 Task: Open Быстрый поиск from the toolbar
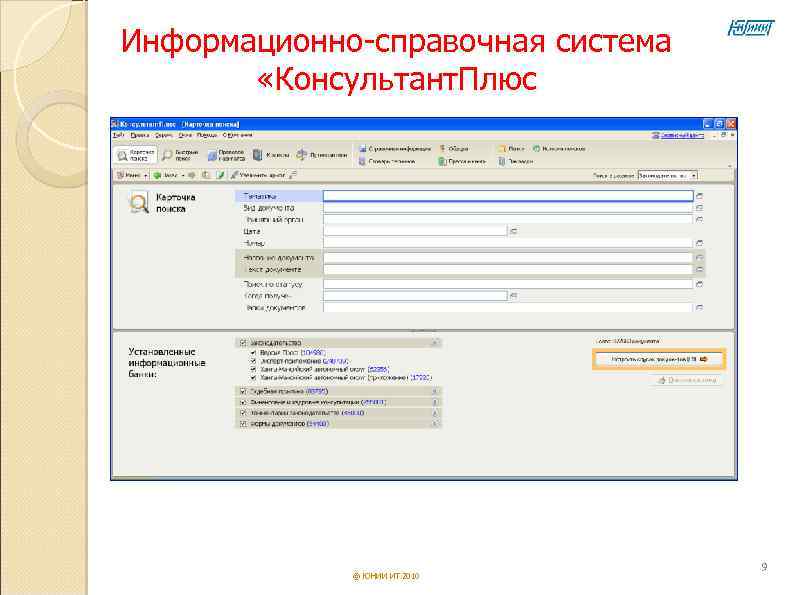click(181, 155)
